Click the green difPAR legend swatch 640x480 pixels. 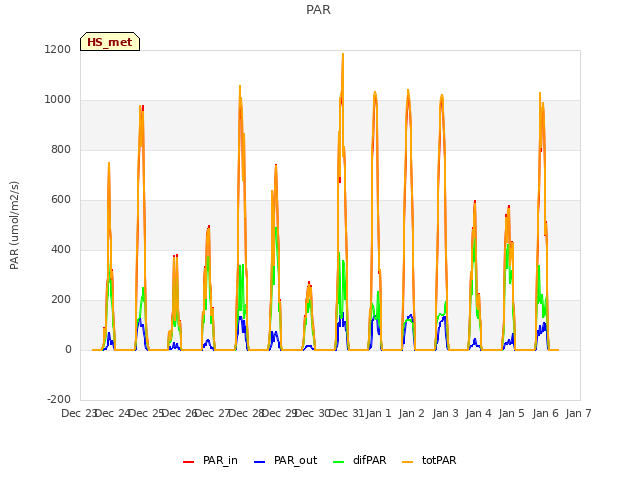pos(339,462)
